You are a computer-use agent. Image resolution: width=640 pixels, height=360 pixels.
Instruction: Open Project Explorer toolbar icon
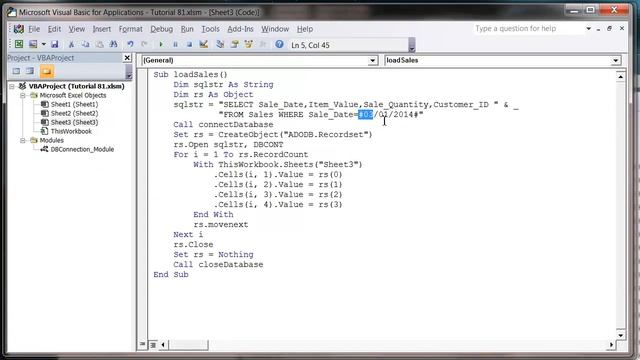[220, 44]
